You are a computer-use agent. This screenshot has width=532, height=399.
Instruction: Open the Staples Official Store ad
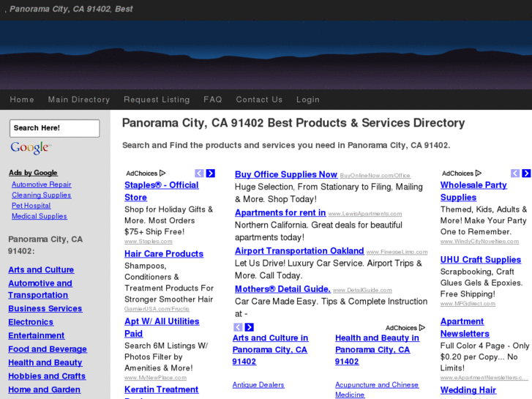[162, 191]
